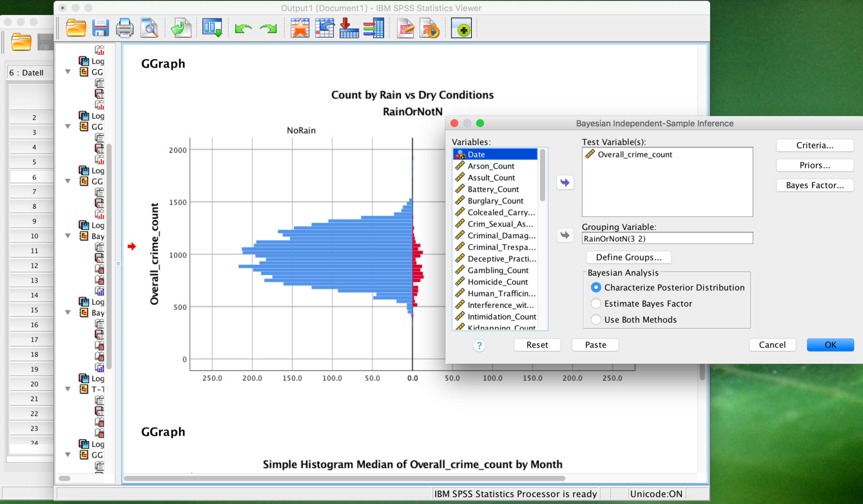Open the Define Groups dialog
The image size is (863, 504).
coord(628,257)
